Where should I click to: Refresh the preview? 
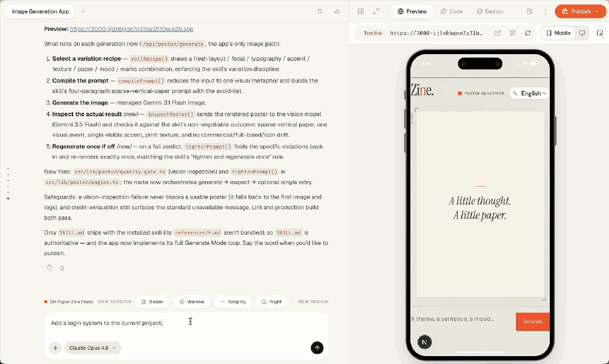(528, 33)
